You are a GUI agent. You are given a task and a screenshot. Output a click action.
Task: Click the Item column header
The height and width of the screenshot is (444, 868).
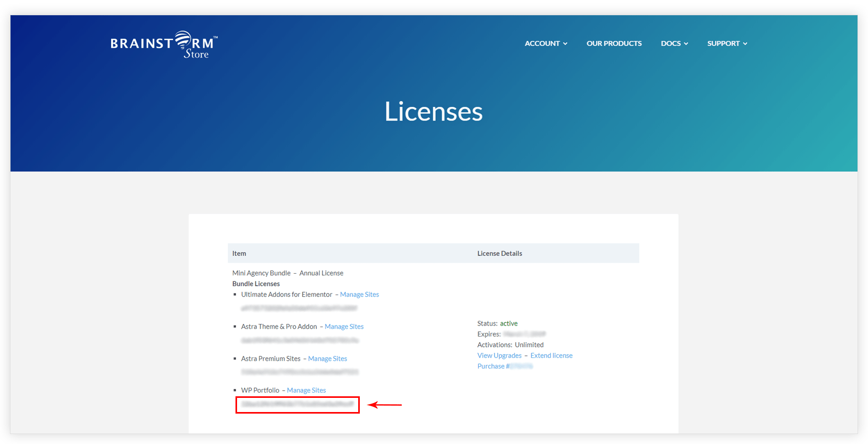(x=239, y=253)
